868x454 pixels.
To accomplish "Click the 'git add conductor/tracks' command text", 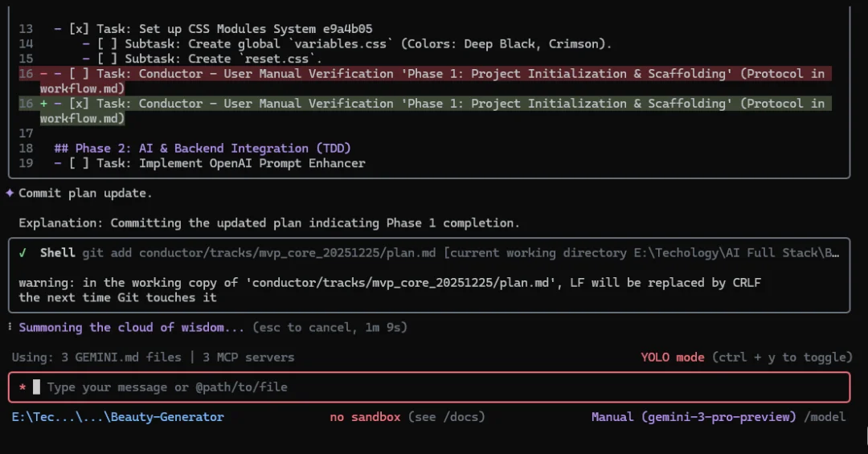I will click(259, 253).
